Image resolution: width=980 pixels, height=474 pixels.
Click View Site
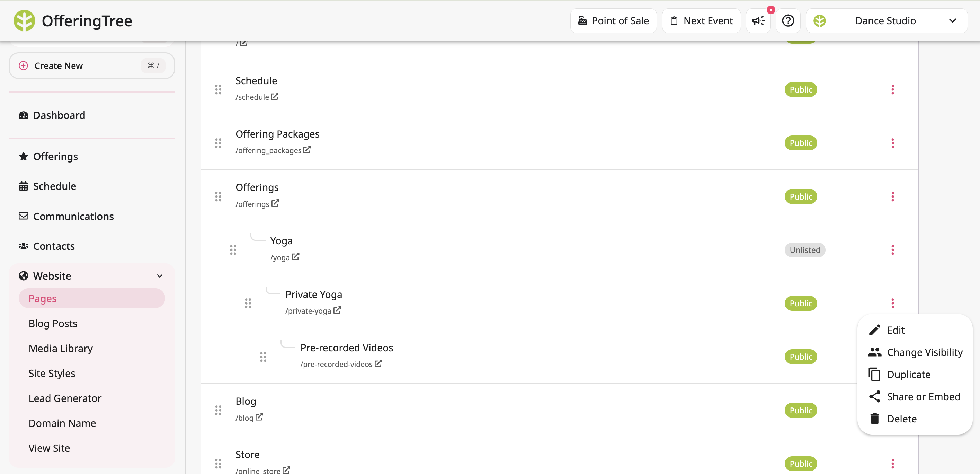tap(49, 448)
